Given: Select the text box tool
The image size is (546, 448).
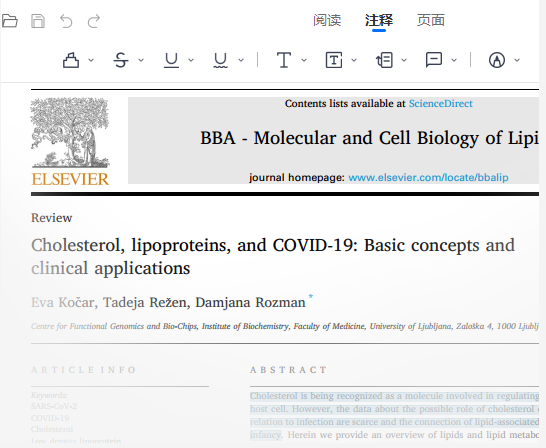Looking at the screenshot, I should 334,60.
